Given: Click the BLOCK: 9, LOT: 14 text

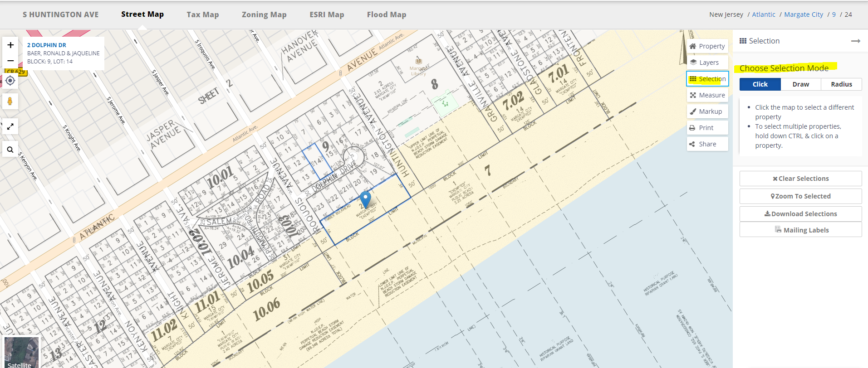Looking at the screenshot, I should point(50,61).
